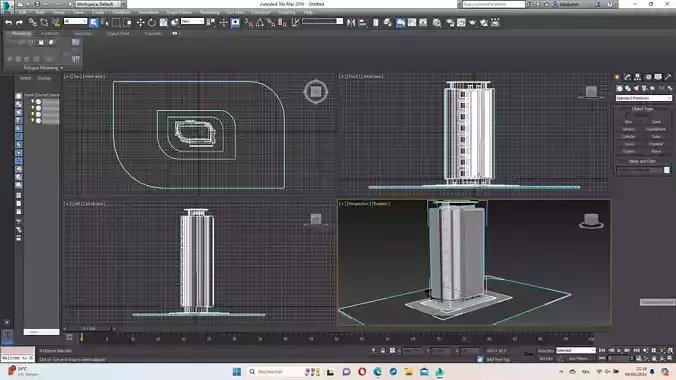Open the Graph Editors menu
Image resolution: width=676 pixels, height=380 pixels.
(179, 12)
